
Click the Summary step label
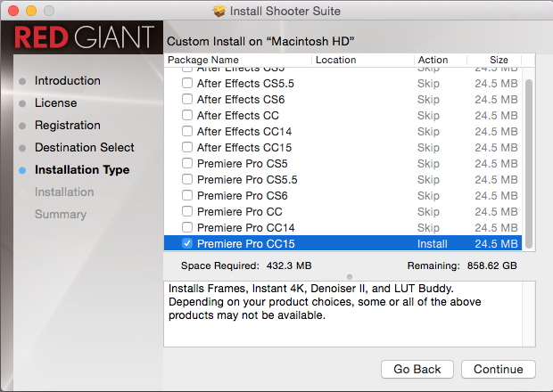61,214
